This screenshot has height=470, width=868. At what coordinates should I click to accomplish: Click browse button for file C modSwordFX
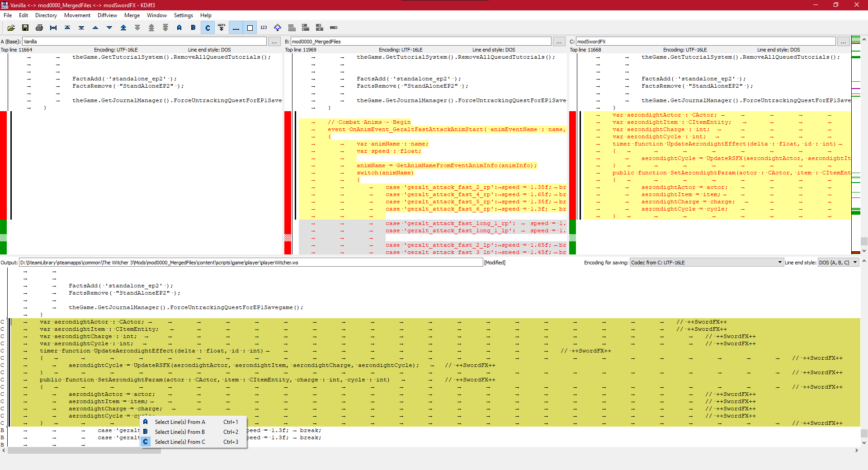tap(843, 42)
